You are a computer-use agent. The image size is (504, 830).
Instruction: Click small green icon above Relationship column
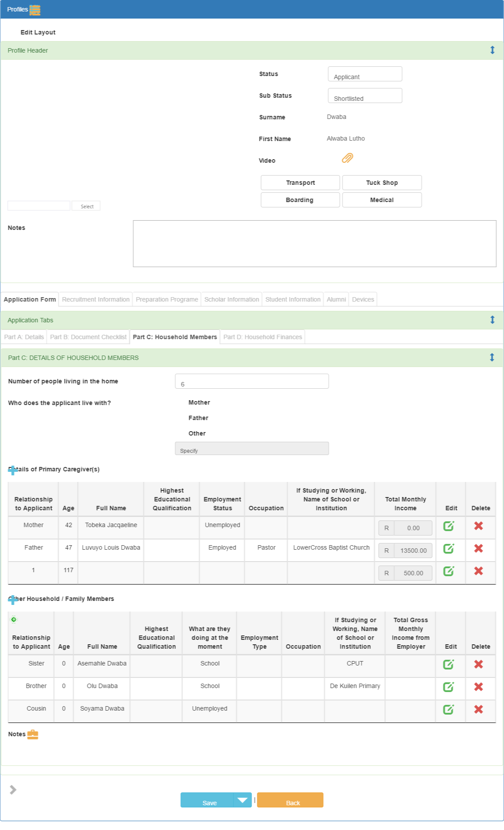tap(14, 619)
